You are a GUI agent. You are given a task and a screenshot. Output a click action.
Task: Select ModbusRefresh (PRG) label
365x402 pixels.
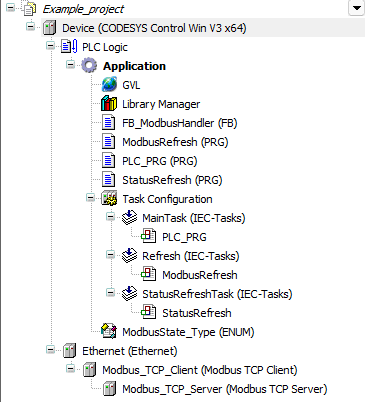coord(175,142)
